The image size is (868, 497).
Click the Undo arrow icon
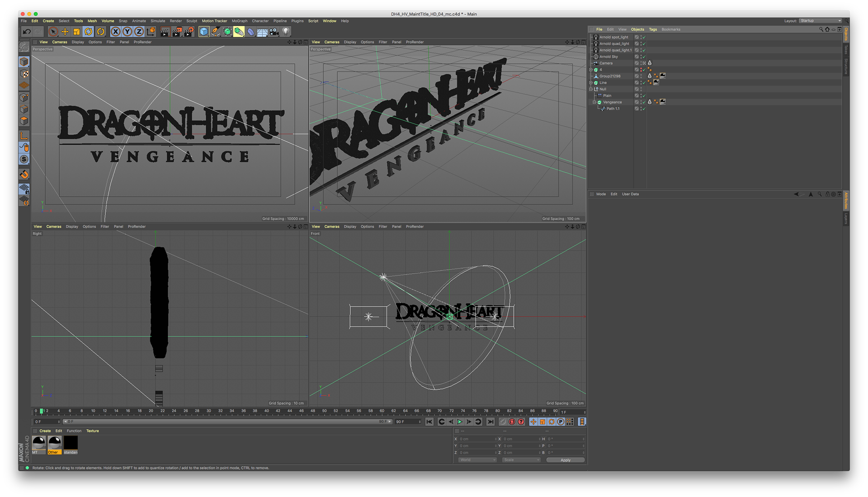tap(27, 32)
